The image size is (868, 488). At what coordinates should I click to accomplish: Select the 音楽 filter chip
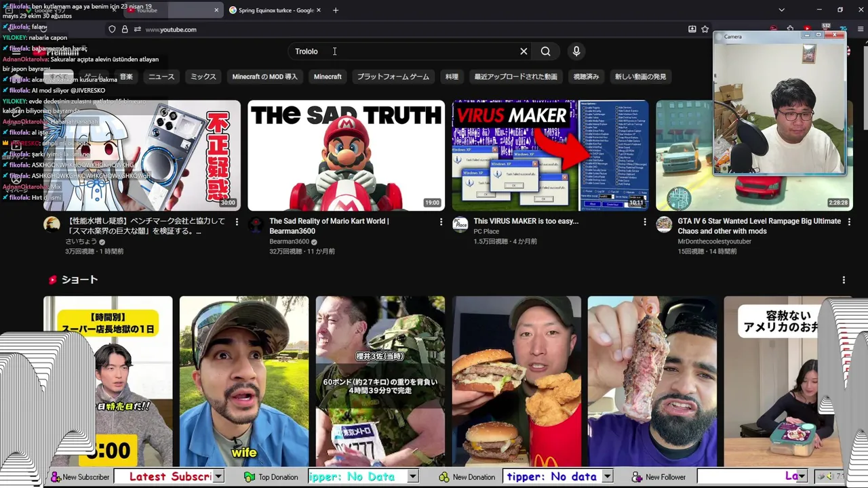point(126,77)
